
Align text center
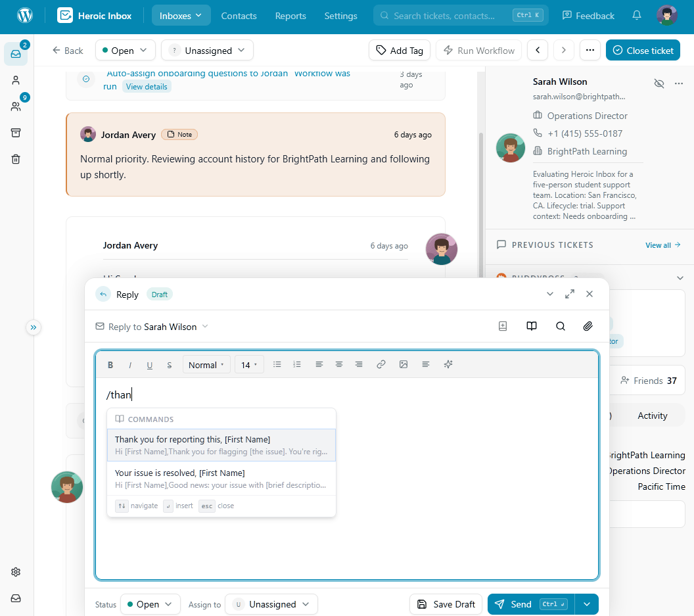[x=339, y=364]
